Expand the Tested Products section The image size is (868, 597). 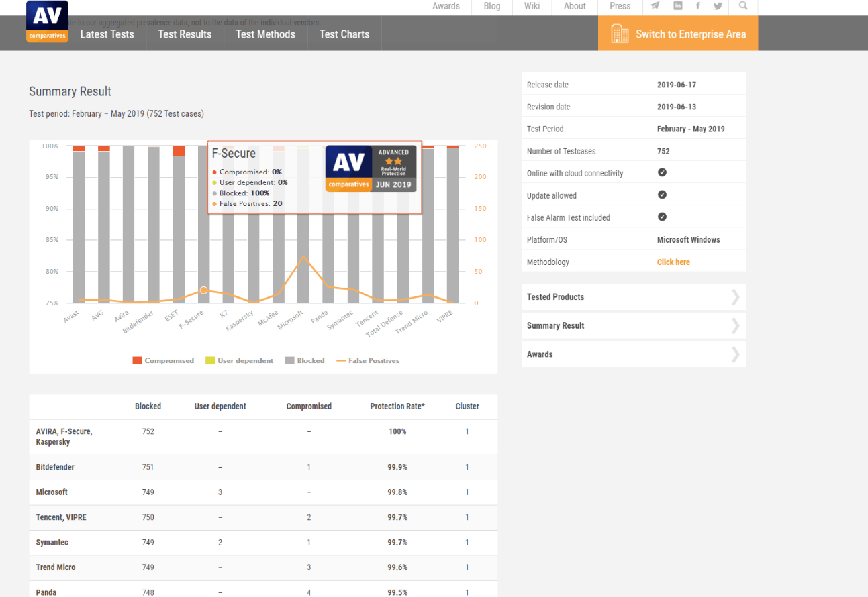coord(634,297)
